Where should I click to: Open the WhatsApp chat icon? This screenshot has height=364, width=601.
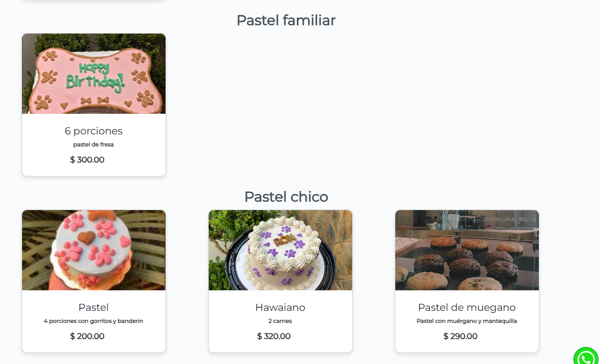(x=587, y=357)
